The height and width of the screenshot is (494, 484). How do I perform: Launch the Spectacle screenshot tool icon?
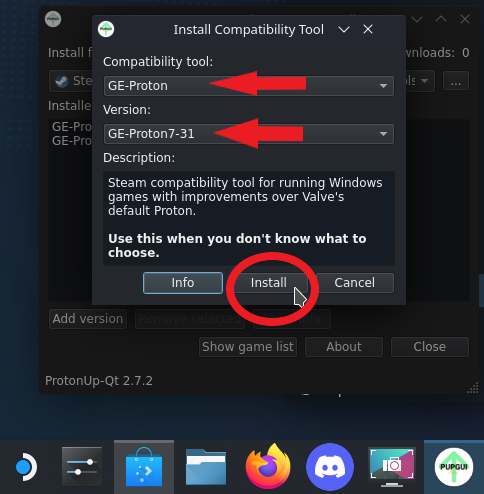pos(392,467)
